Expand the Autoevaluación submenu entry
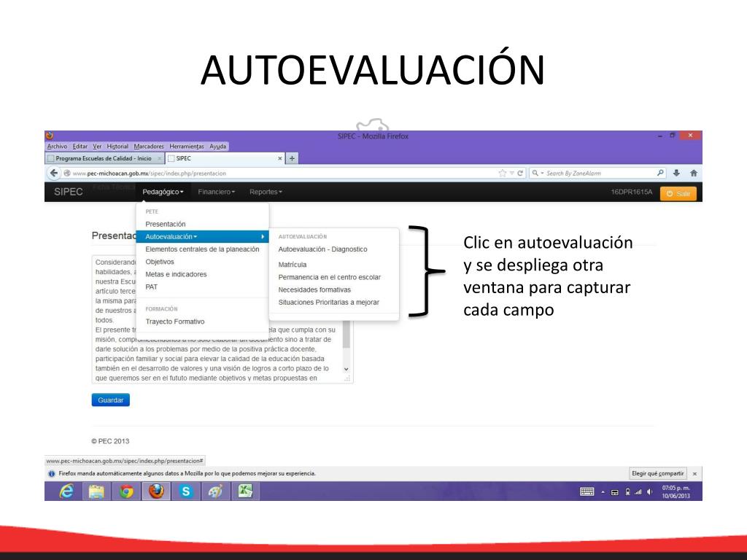747x560 pixels. coord(203,237)
